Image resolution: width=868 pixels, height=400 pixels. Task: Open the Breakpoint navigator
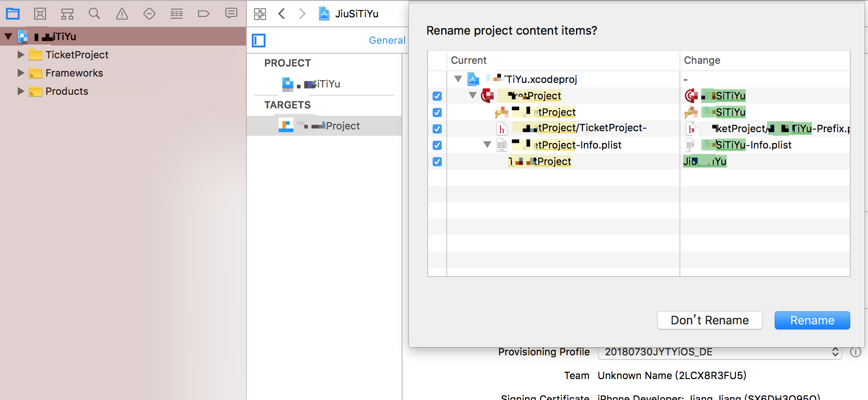click(x=204, y=14)
